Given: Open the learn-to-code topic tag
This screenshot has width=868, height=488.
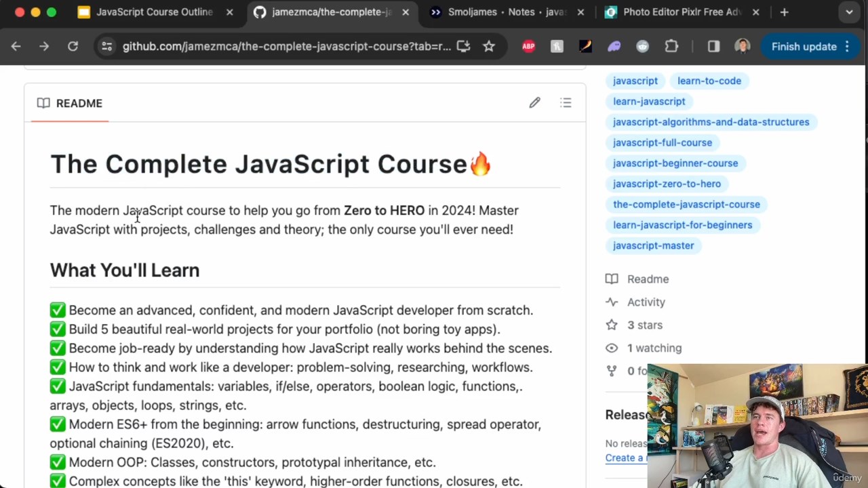Looking at the screenshot, I should pyautogui.click(x=709, y=81).
